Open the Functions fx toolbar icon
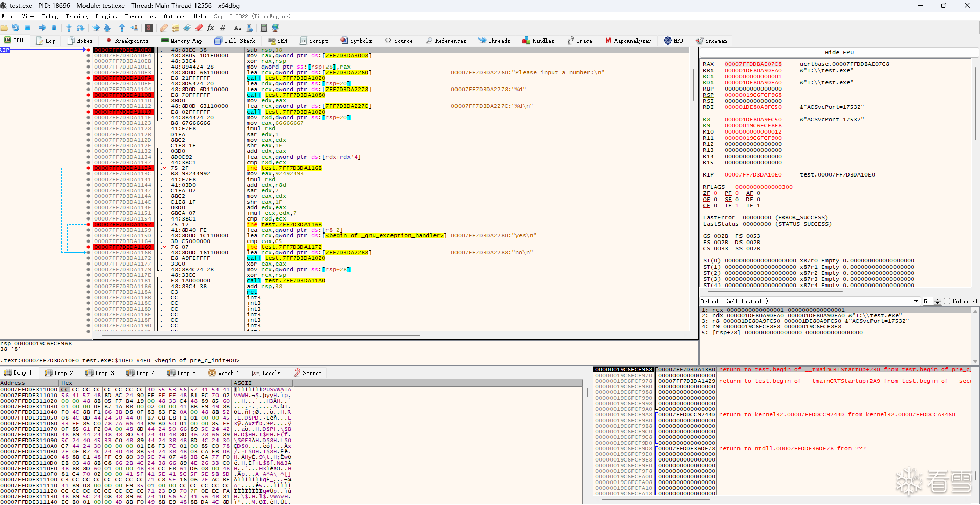The width and height of the screenshot is (980, 505). [210, 28]
